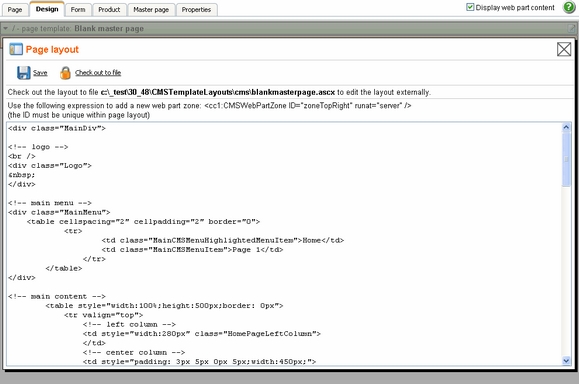
Task: Click the icon at right of template bar
Action: (571, 28)
